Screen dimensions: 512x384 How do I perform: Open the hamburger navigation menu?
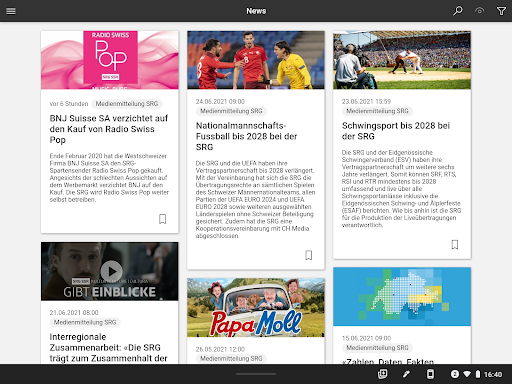(11, 11)
